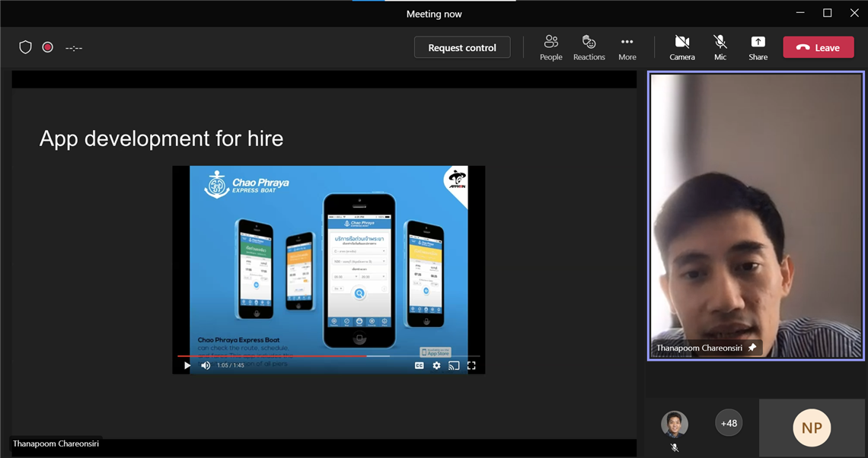This screenshot has width=868, height=458.
Task: Click the Request control button
Action: (x=462, y=47)
